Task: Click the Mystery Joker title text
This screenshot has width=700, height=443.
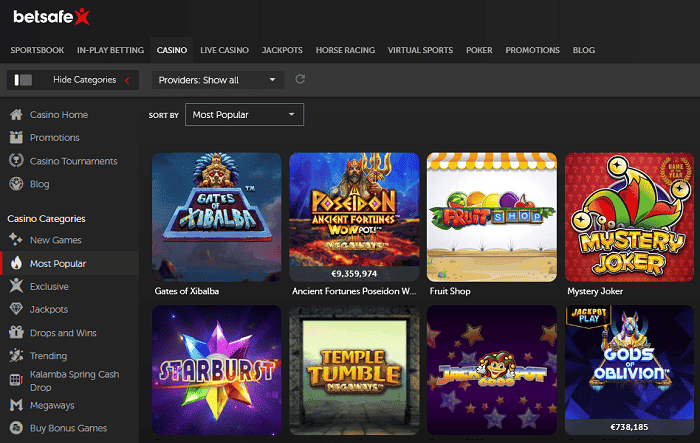Action: [595, 291]
